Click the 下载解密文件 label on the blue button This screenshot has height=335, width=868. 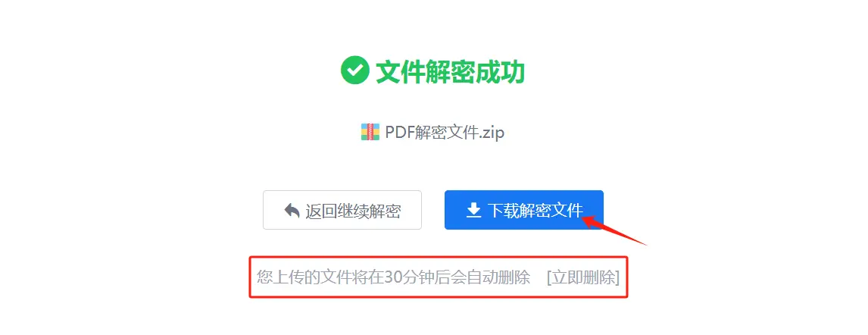[x=535, y=211]
